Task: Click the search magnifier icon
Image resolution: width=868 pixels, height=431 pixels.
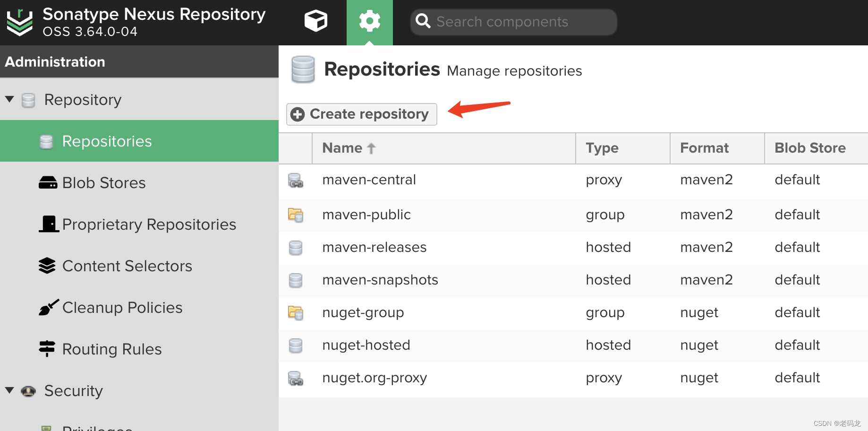Action: (x=423, y=21)
